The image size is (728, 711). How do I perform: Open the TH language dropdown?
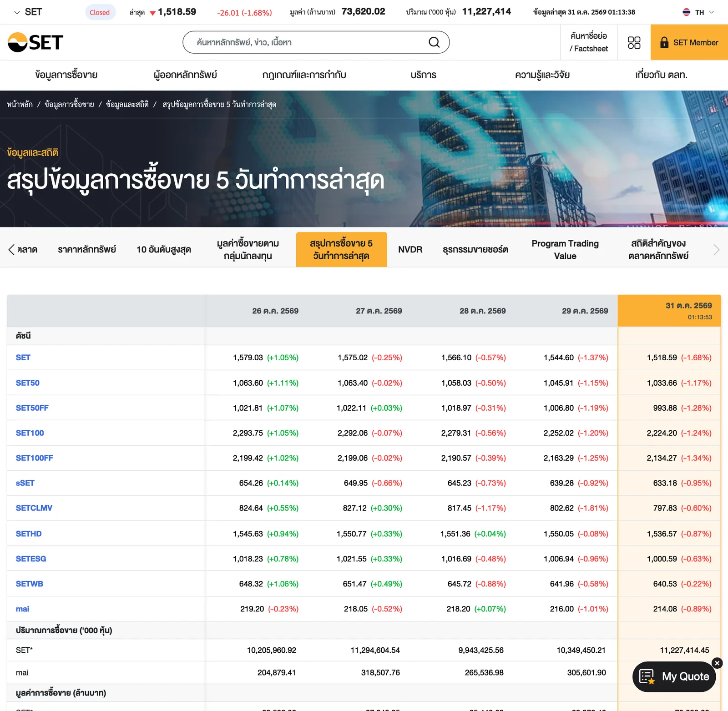(x=698, y=12)
